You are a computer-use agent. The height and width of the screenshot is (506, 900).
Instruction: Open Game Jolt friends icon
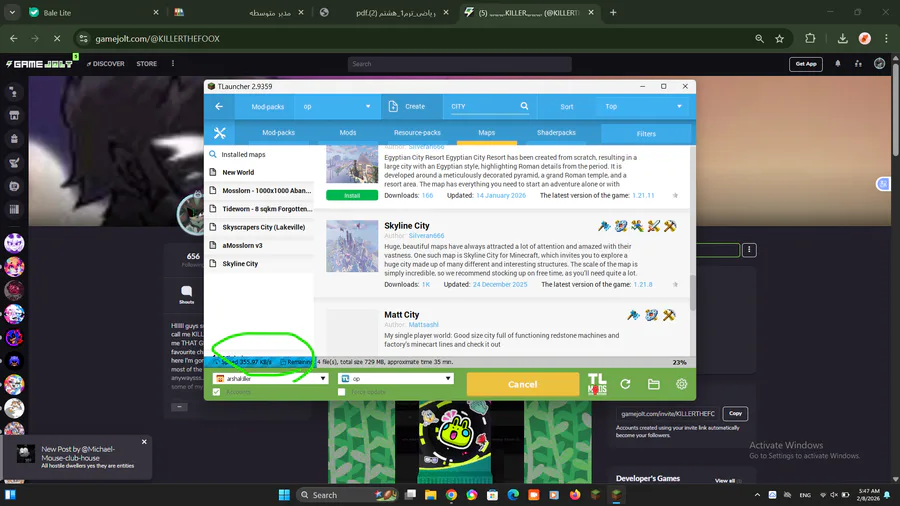point(858,64)
